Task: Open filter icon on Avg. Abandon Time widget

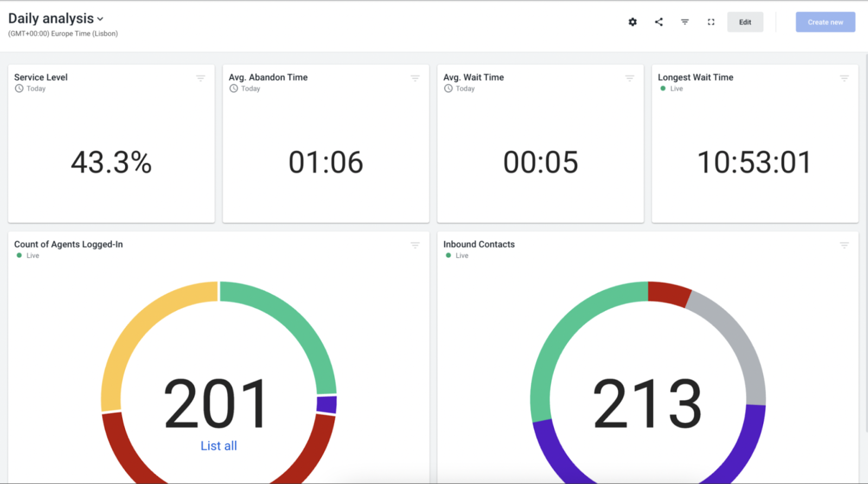Action: click(415, 79)
